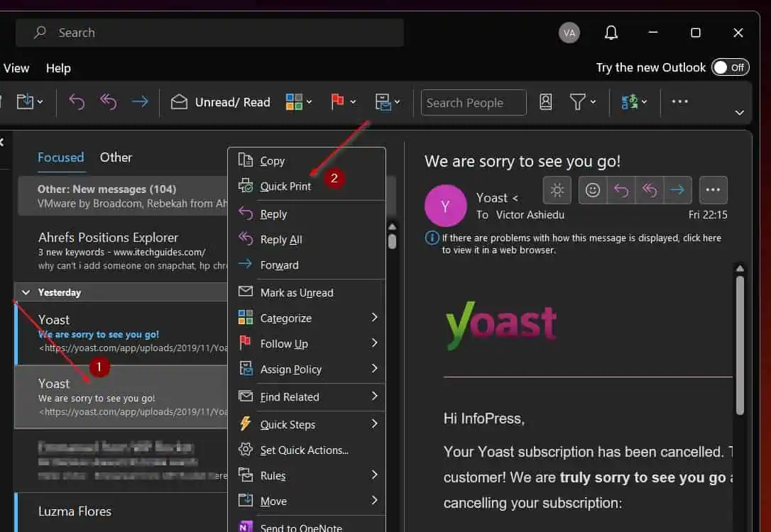
Task: Click the Unread/Read envelope button
Action: [x=221, y=102]
